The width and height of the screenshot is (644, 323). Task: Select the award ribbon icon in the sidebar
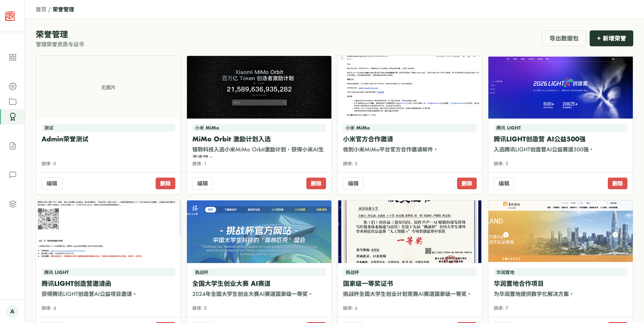[x=13, y=117]
